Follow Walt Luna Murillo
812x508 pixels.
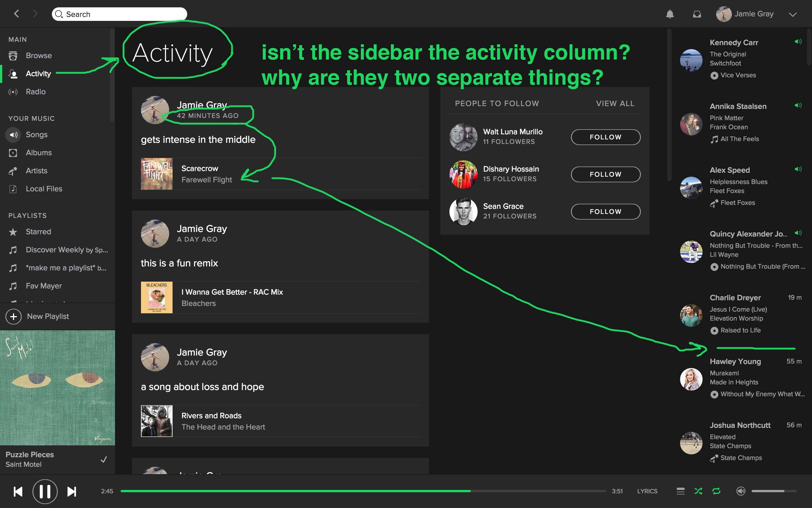point(606,137)
